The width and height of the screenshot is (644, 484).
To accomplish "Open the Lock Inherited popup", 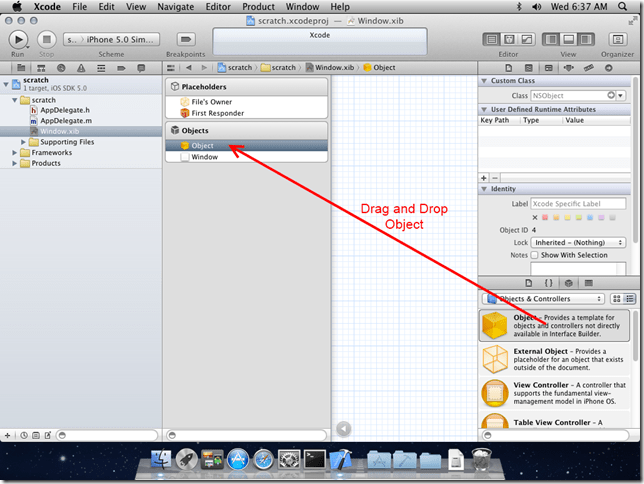I will 578,242.
